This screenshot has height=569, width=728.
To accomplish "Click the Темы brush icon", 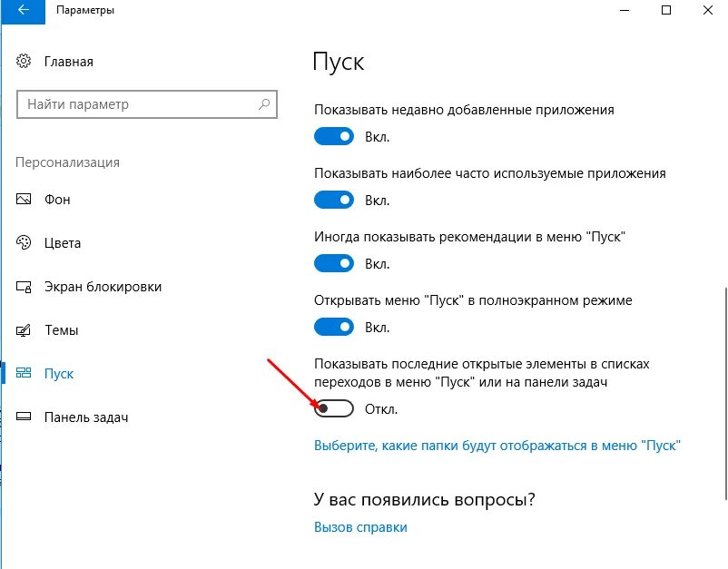I will coord(25,330).
